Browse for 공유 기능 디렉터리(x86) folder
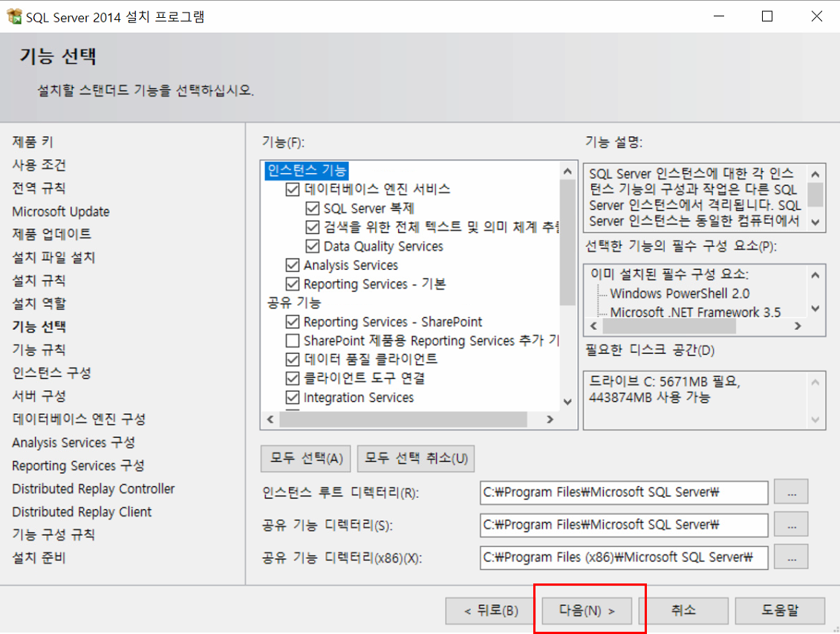 pyautogui.click(x=791, y=558)
